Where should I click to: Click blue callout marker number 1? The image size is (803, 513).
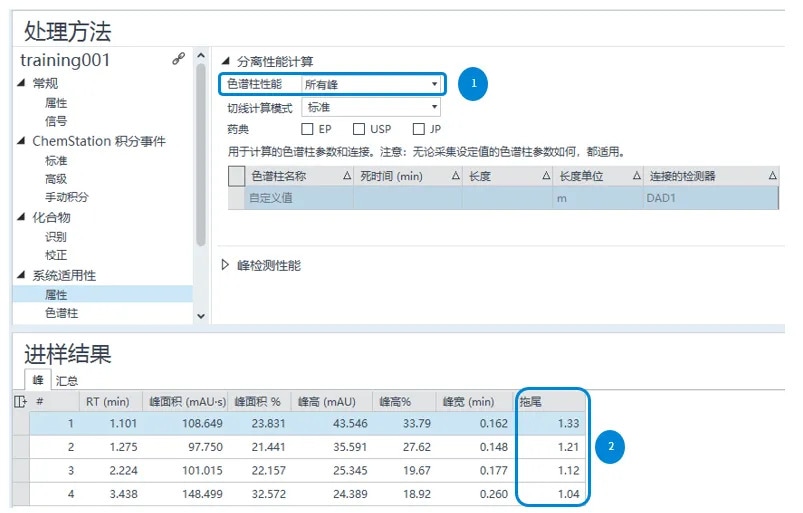(473, 84)
